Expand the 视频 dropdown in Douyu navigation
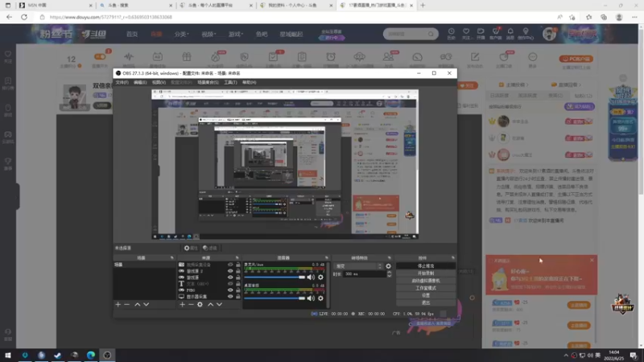The width and height of the screenshot is (644, 362). [208, 34]
